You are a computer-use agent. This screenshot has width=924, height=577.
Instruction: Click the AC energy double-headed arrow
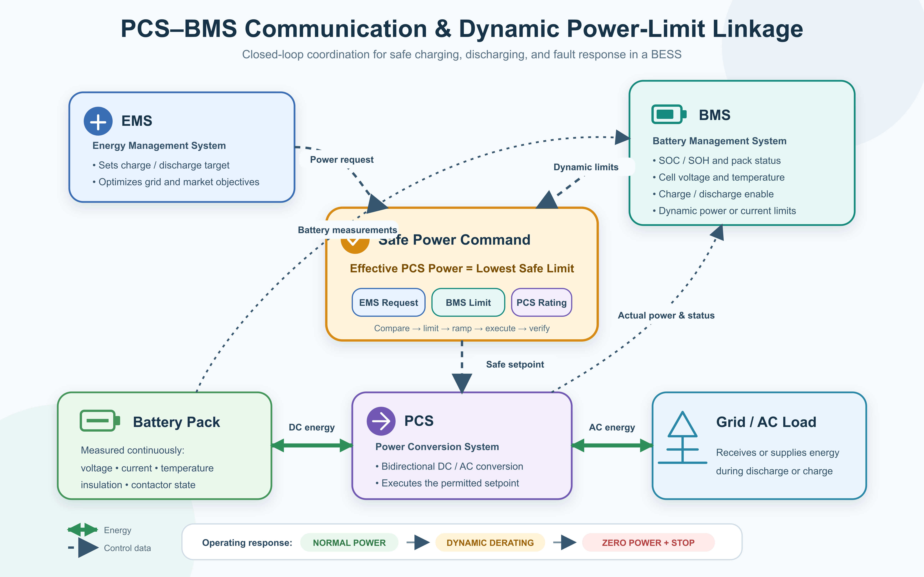(x=612, y=445)
